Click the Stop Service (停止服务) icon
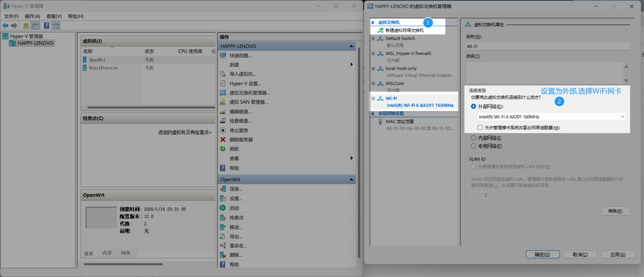Viewport: 644px width, 277px height. tap(223, 130)
